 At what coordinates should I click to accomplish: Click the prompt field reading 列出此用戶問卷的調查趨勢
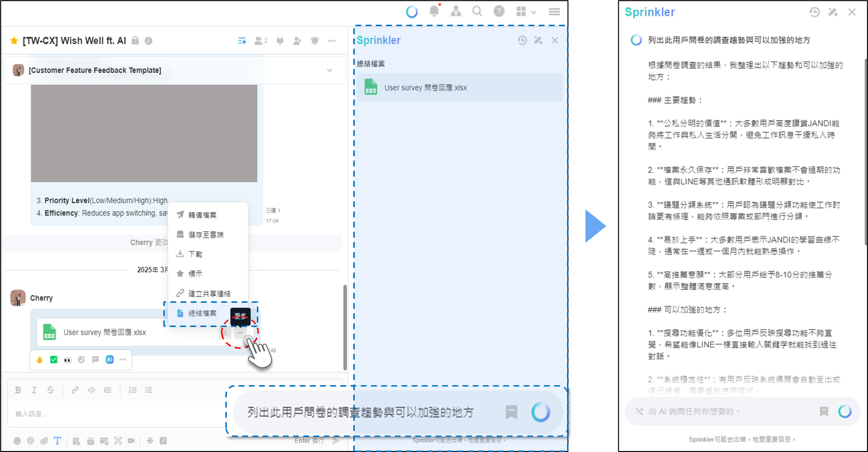[x=361, y=412]
